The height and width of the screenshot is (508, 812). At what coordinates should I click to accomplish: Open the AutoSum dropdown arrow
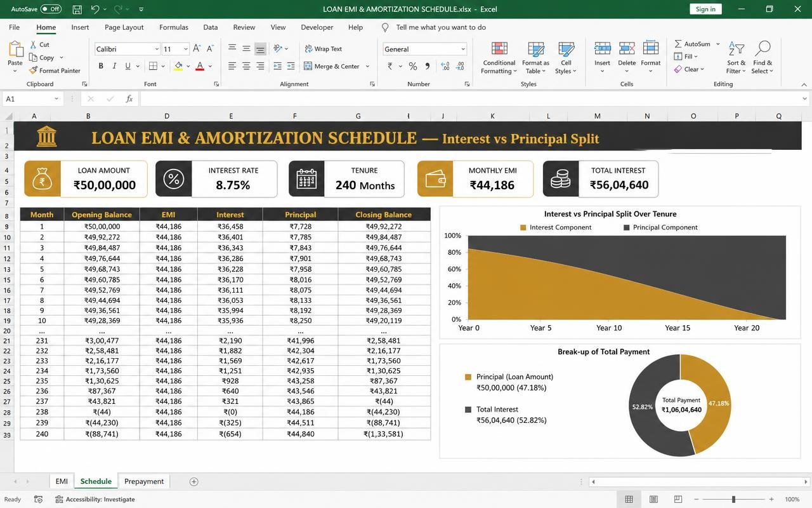tap(718, 44)
